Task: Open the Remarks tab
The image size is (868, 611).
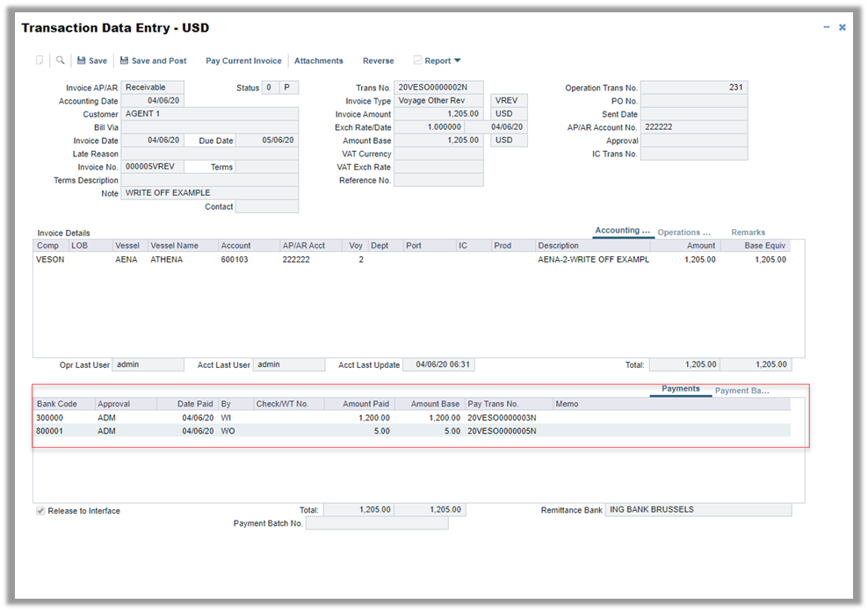Action: 748,233
